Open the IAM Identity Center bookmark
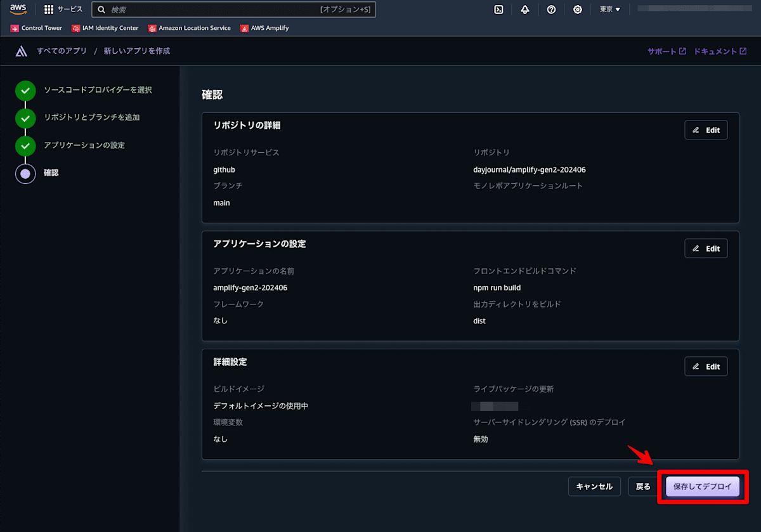 [x=105, y=28]
